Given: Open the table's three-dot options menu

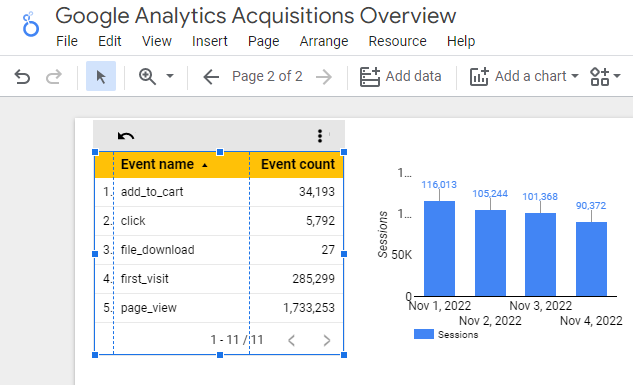Looking at the screenshot, I should coord(320,136).
